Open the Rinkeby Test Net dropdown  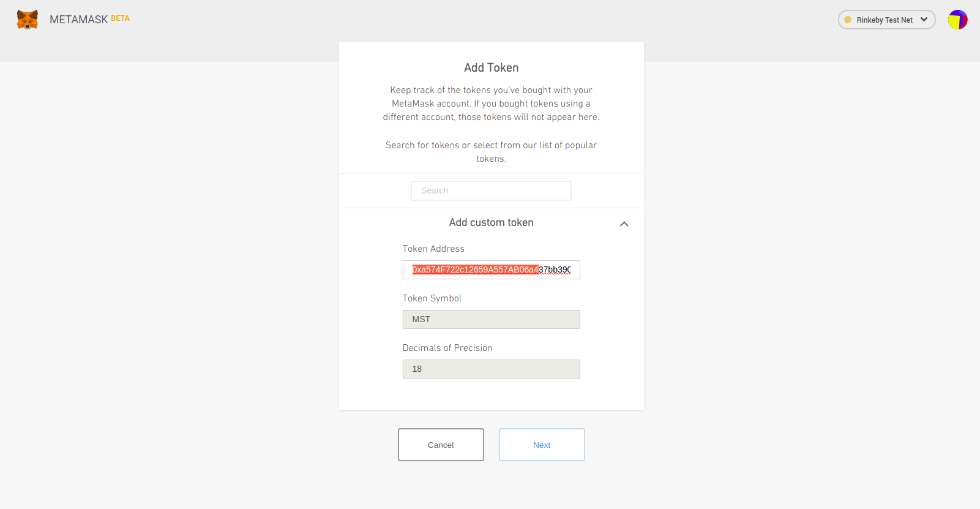pyautogui.click(x=885, y=20)
